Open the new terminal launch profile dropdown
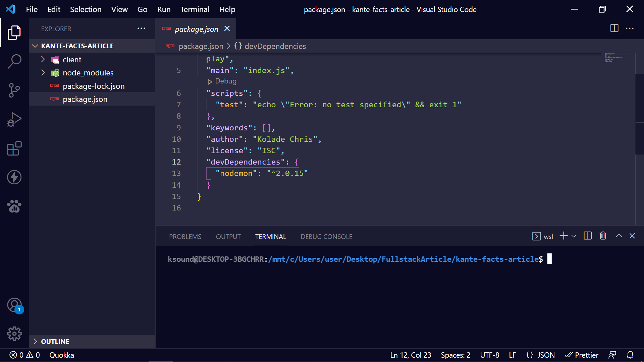This screenshot has height=362, width=644. tap(574, 236)
